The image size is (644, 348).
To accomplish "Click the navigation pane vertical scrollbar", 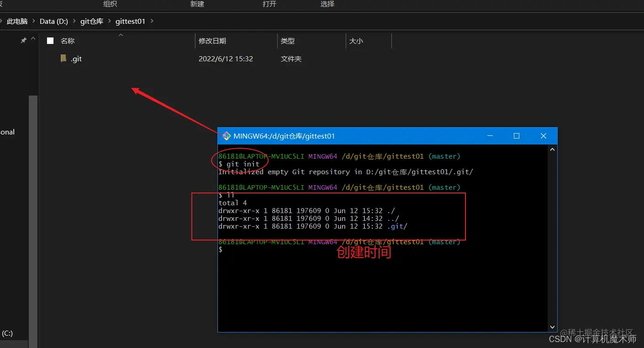I will pos(33,222).
